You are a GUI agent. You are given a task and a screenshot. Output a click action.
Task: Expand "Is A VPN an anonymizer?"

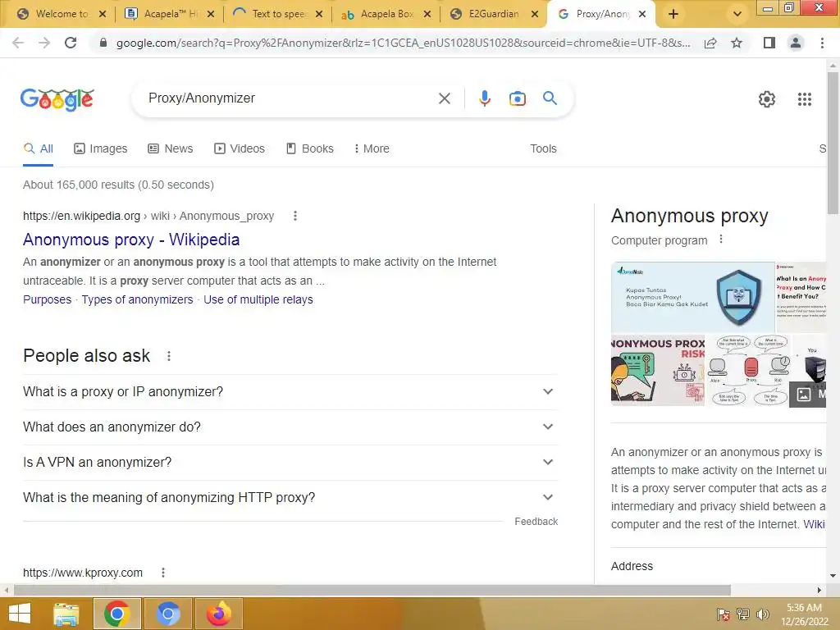click(290, 463)
